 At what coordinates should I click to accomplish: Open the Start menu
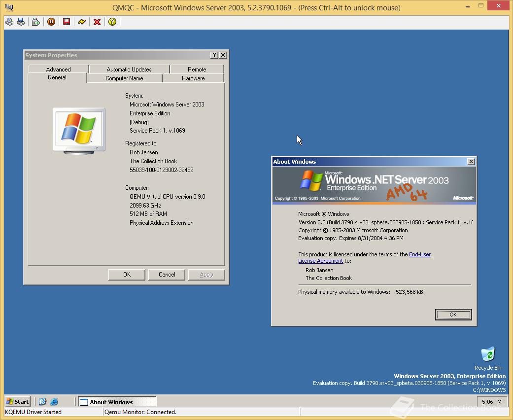[x=18, y=402]
